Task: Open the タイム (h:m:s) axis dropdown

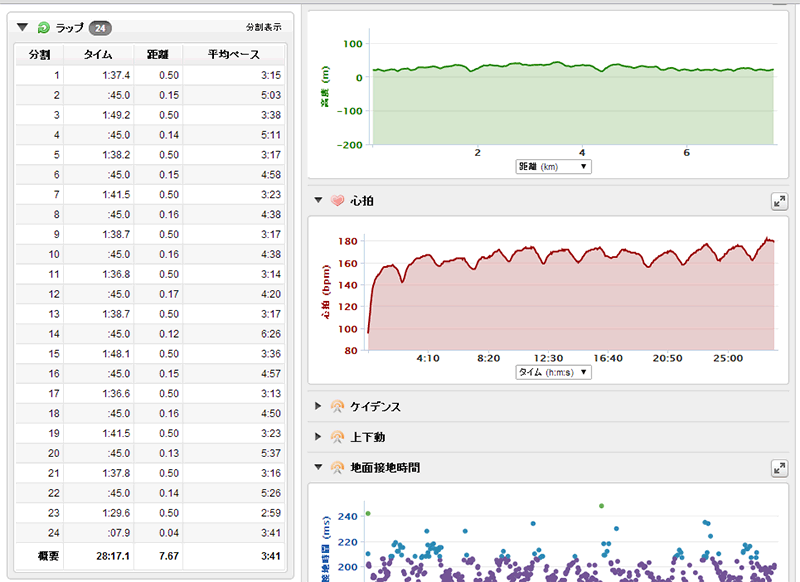Action: 552,372
